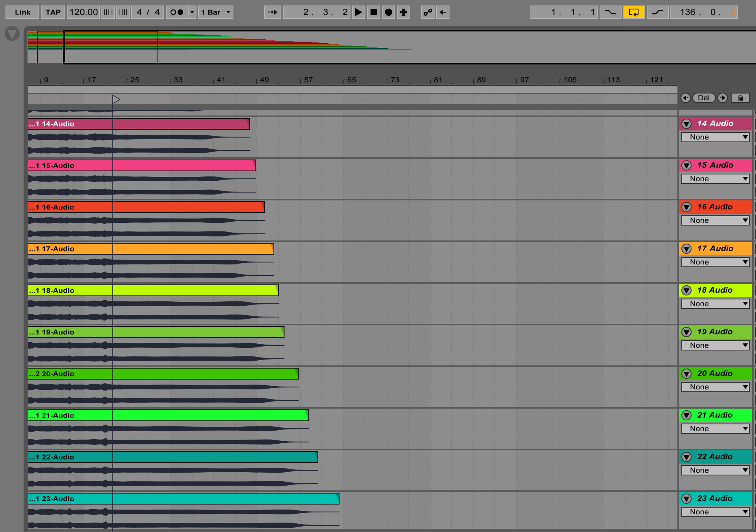Click bar 97 on the beat-time ruler
Viewport: 756px width, 532px height.
pos(524,80)
